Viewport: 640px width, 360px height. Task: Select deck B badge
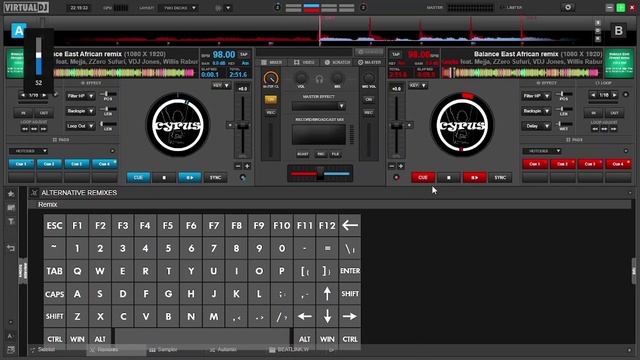point(618,31)
